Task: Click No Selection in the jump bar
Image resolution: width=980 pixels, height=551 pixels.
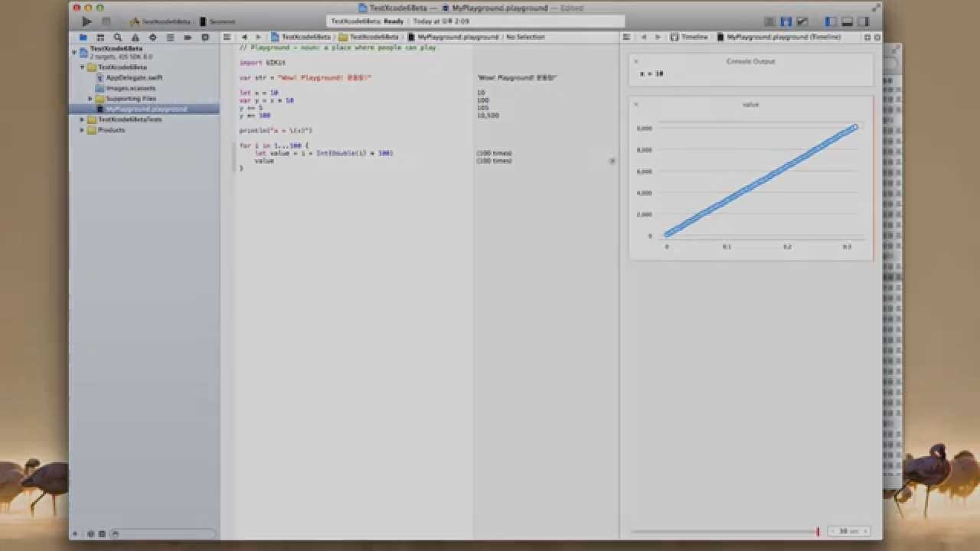Action: pos(525,37)
